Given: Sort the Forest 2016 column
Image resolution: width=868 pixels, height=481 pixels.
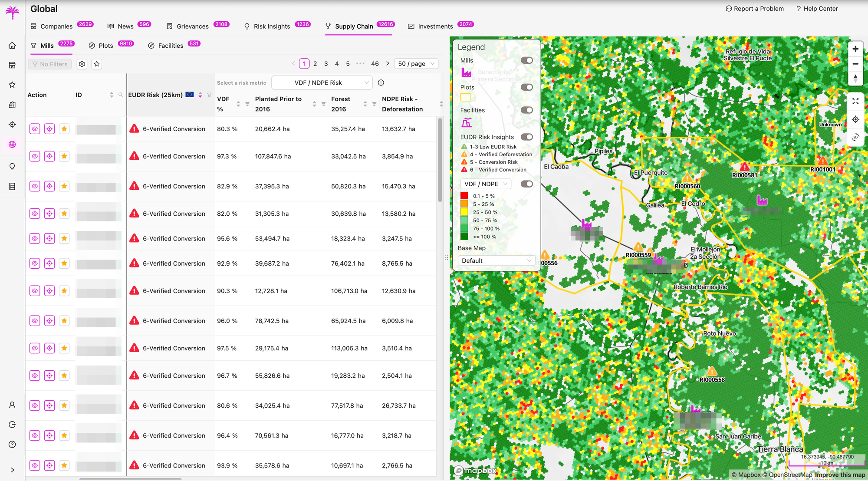Looking at the screenshot, I should [x=365, y=104].
